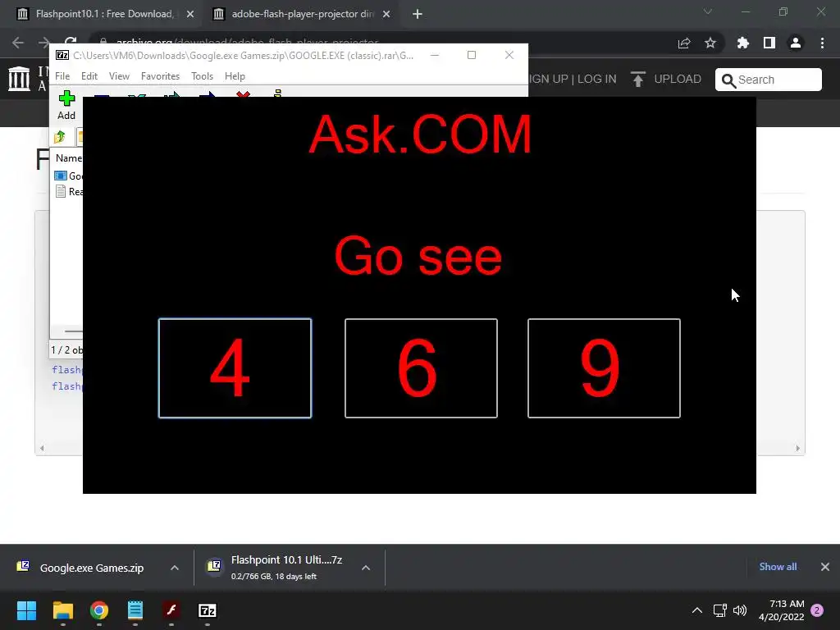
Task: Open Flash Player projector taskbar icon
Action: (171, 610)
